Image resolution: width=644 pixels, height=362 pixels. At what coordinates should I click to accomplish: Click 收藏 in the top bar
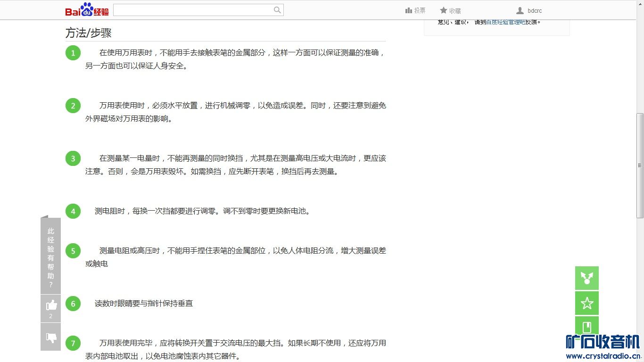pos(450,10)
